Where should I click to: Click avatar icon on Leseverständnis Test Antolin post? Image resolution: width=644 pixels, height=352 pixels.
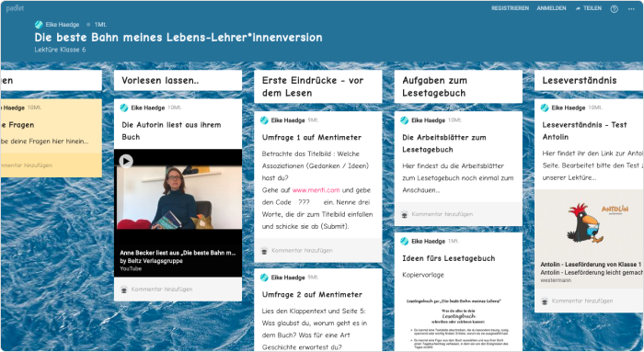pyautogui.click(x=545, y=108)
